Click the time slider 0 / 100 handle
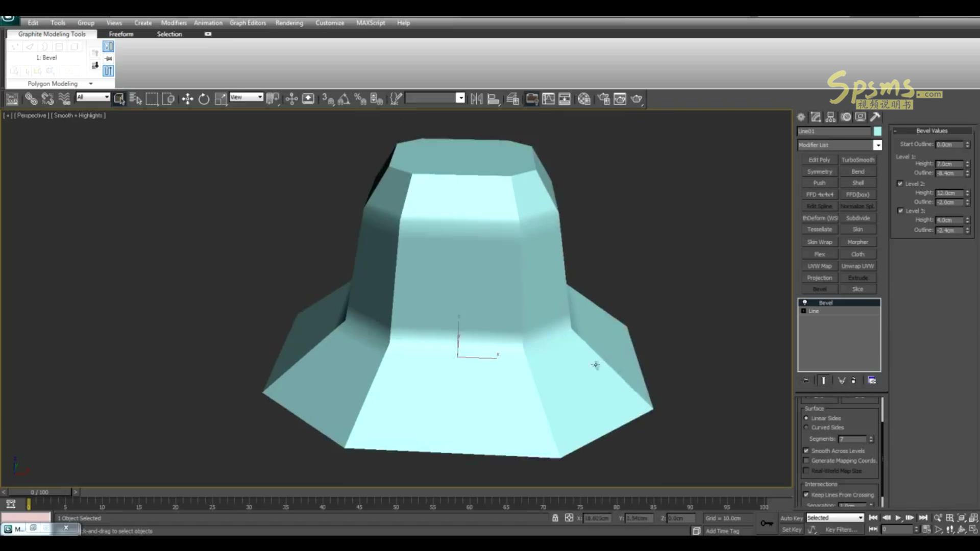 (x=40, y=492)
